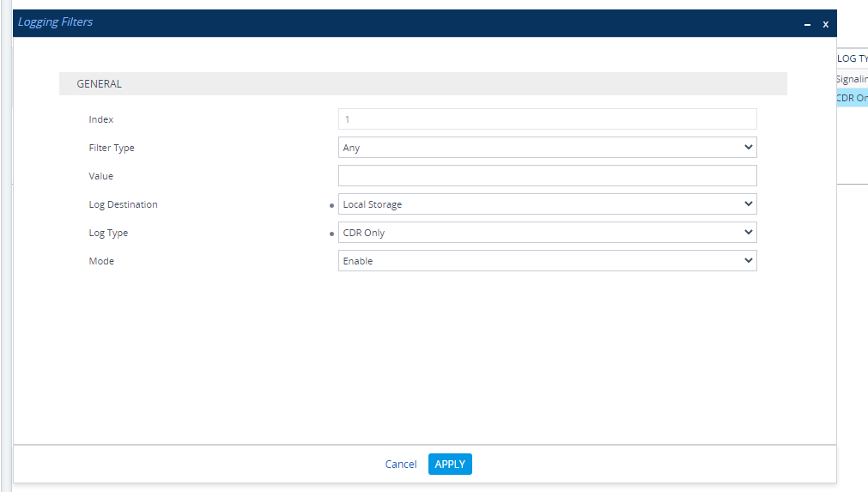Open the Log Type dropdown in the dialog
This screenshot has width=868, height=492.
[x=547, y=233]
